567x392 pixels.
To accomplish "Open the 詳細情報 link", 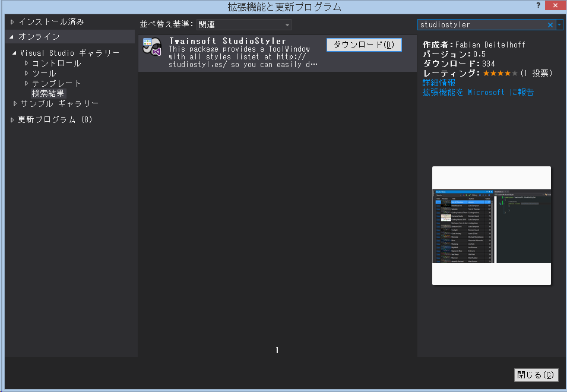I will tap(439, 83).
